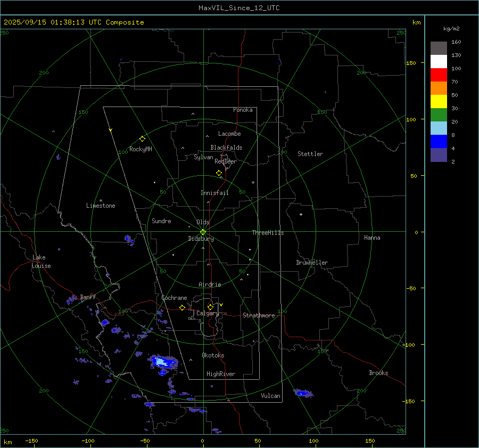479x448 pixels.
Task: Click the Vulcan town label
Action: (270, 396)
